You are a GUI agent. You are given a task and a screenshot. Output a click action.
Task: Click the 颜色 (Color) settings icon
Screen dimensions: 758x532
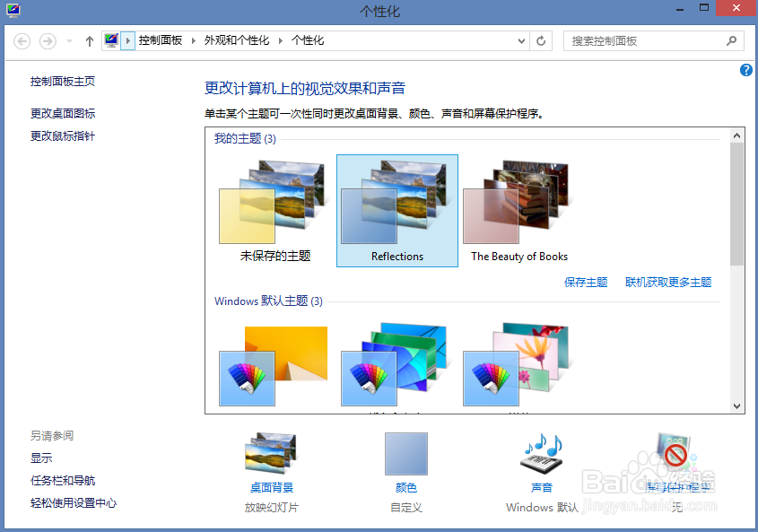click(x=405, y=454)
